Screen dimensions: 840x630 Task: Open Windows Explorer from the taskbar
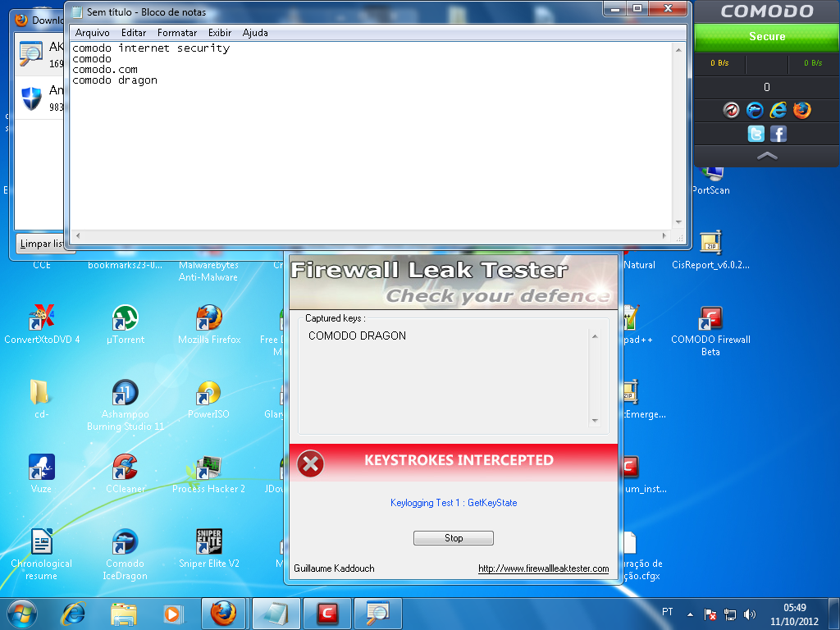point(123,614)
